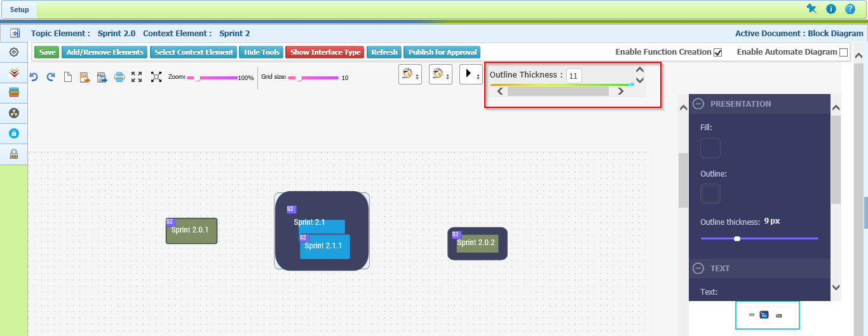Image resolution: width=868 pixels, height=336 pixels.
Task: Open the first paint palette dropdown
Action: click(x=410, y=74)
